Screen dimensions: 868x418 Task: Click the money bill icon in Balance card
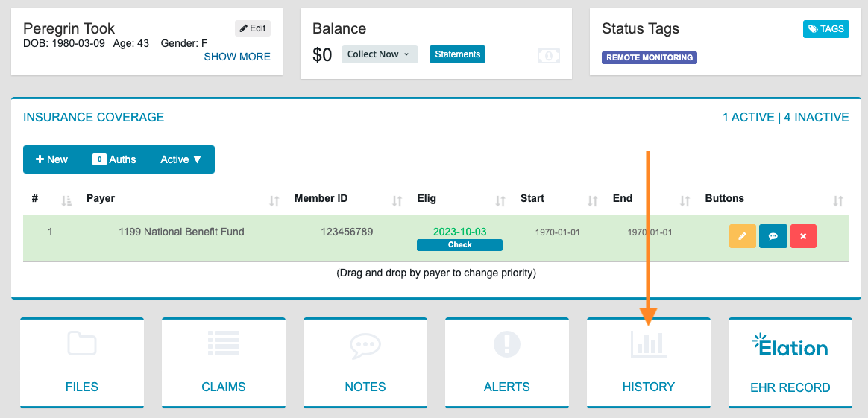coord(549,56)
